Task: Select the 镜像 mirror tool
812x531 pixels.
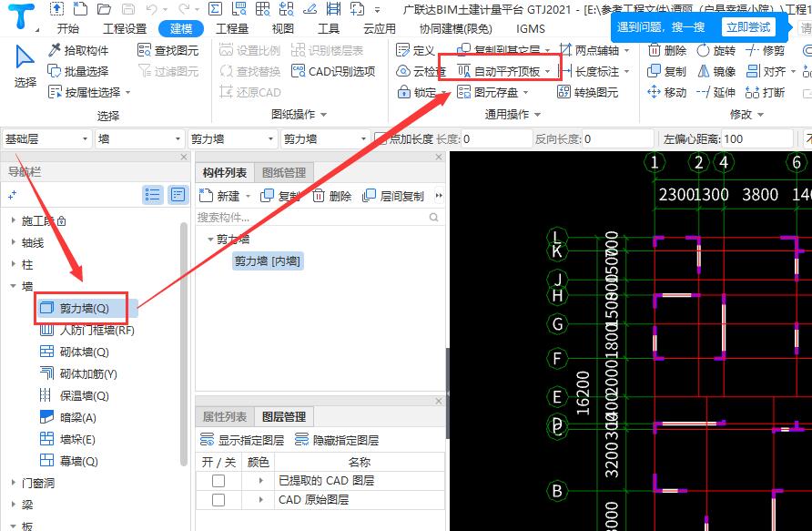Action: 716,71
